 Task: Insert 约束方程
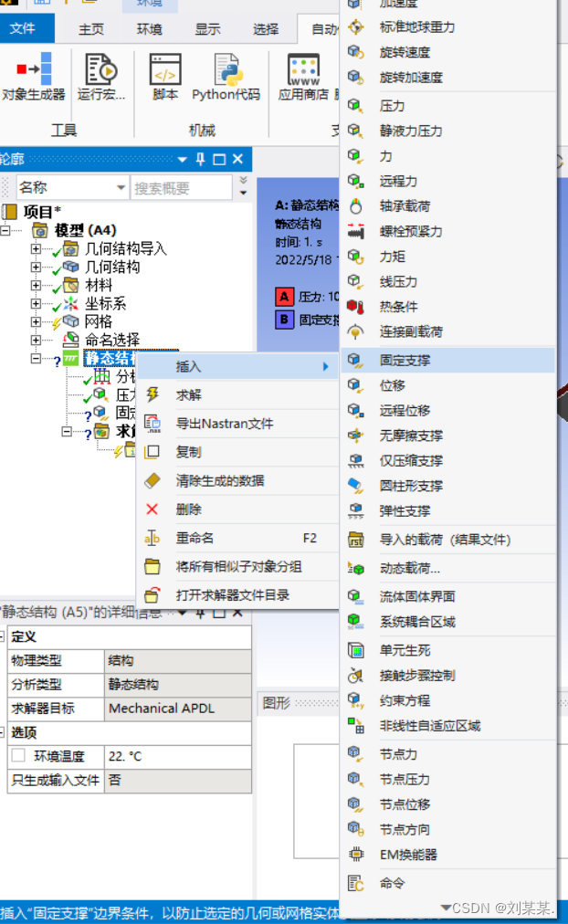tap(448, 700)
